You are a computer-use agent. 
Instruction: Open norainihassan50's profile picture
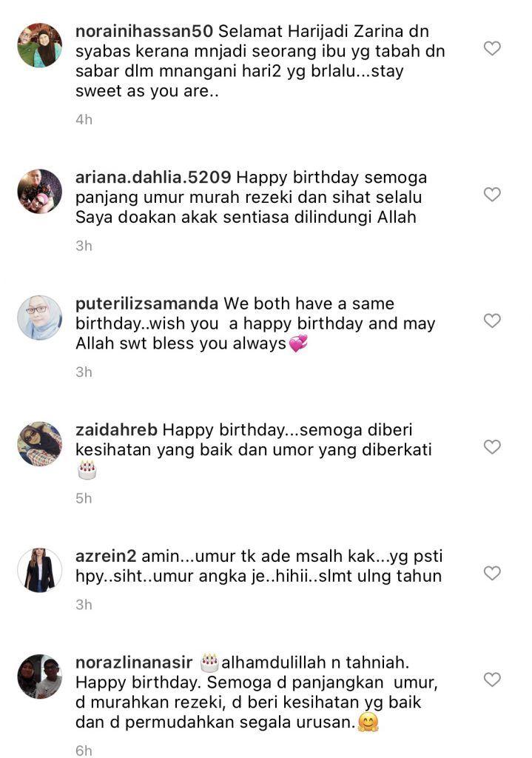40,45
